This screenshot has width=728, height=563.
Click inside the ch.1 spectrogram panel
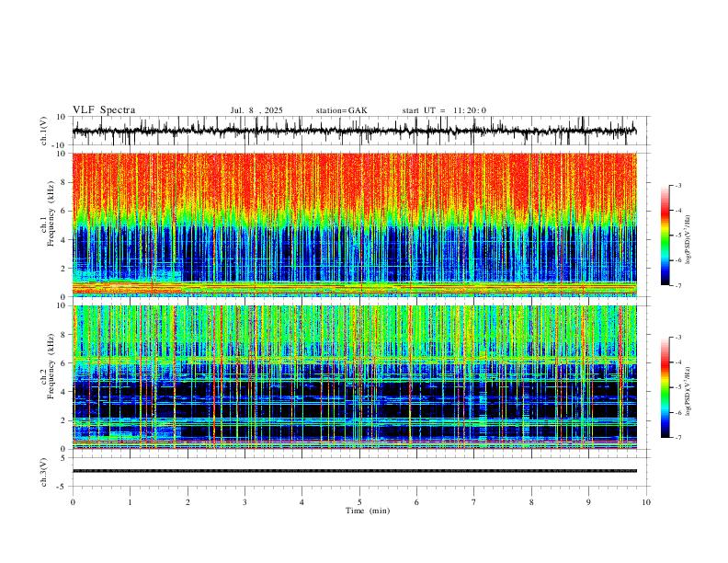pyautogui.click(x=355, y=224)
